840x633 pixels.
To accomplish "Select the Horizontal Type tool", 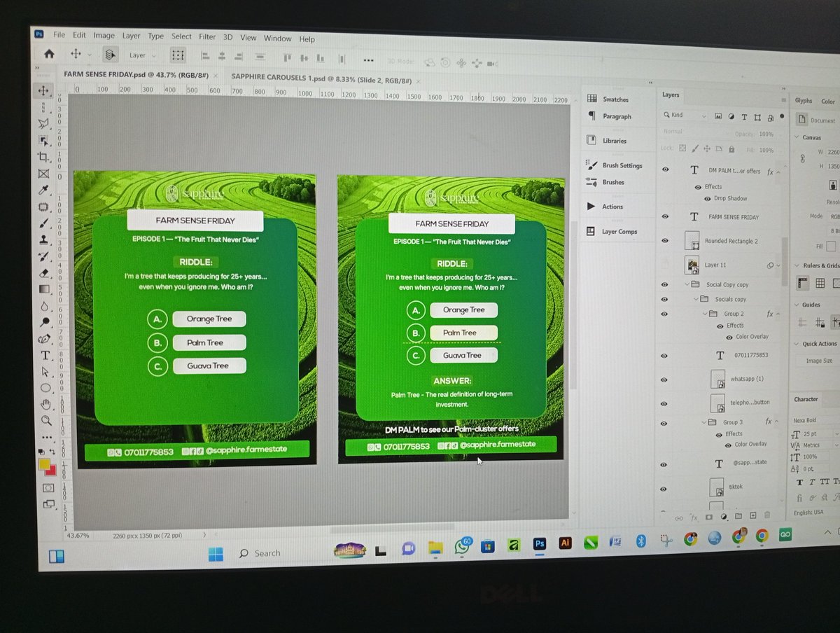I will (x=45, y=355).
